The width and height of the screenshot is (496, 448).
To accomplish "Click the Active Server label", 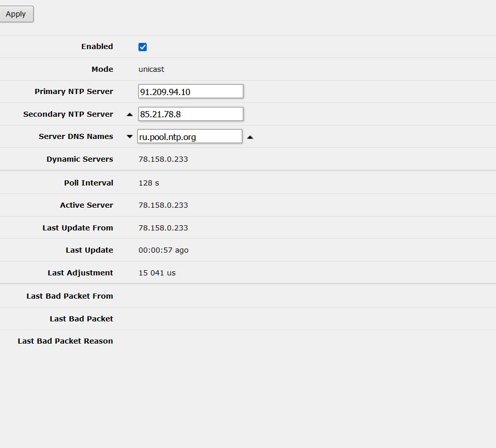I will pos(86,205).
